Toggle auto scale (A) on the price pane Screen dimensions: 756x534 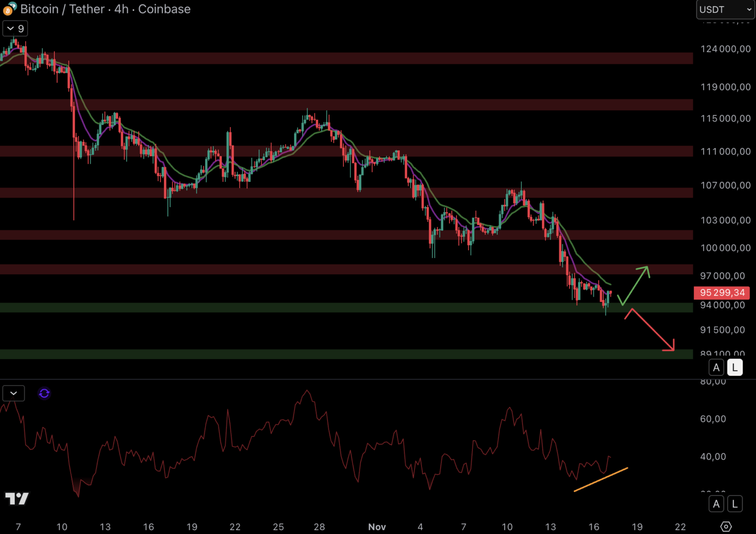point(716,367)
